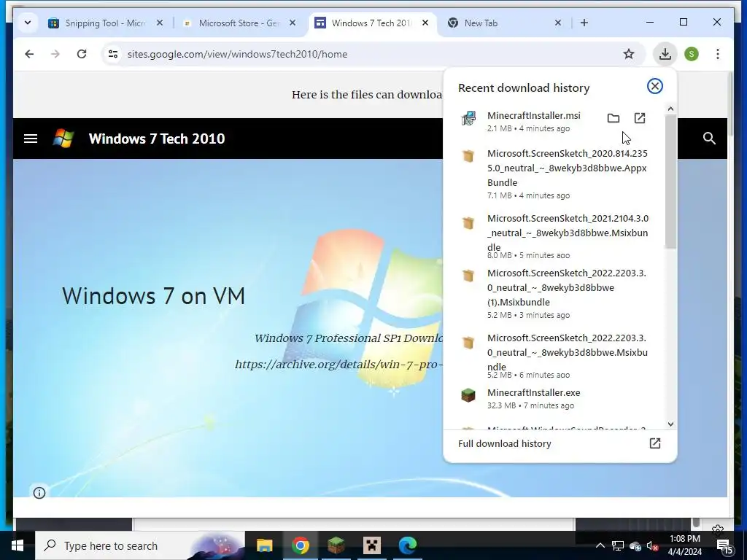Open full download history external icon
Screen dimensions: 747x560
(x=654, y=443)
